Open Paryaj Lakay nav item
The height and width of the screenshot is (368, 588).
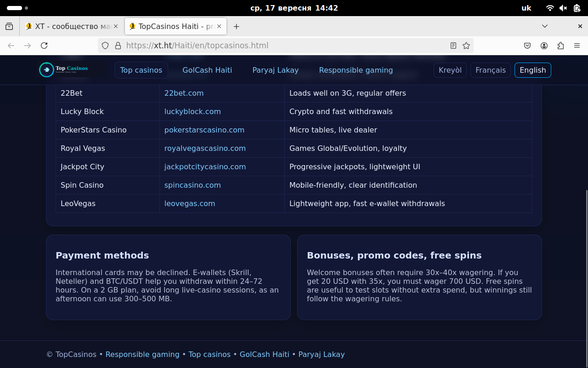[276, 70]
